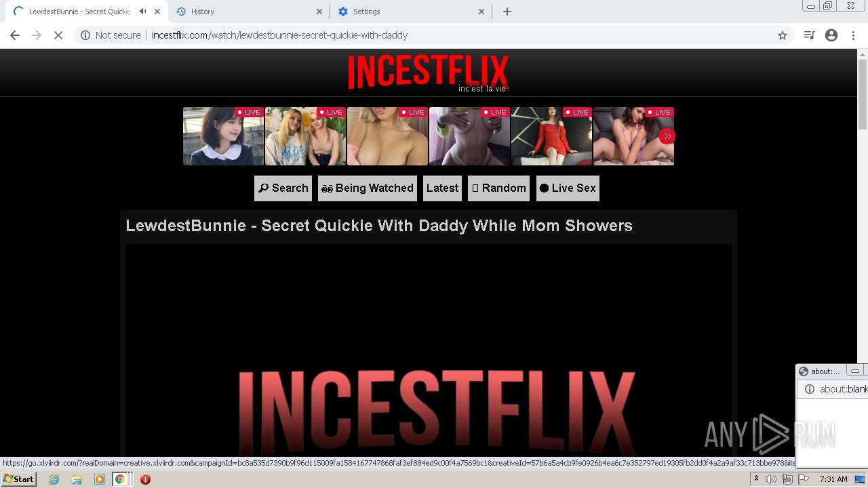The image size is (868, 488).
Task: Open the Chrome profile avatar menu
Action: pyautogui.click(x=831, y=35)
